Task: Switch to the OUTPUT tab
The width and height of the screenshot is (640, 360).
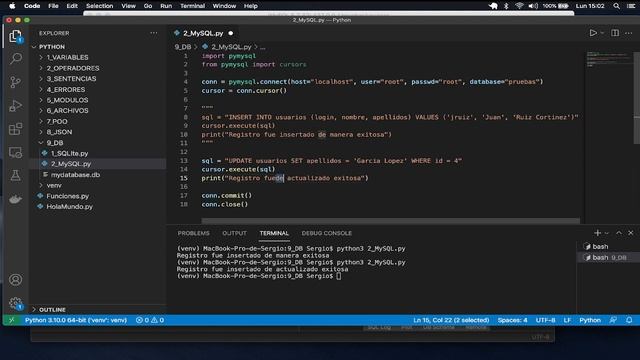Action: [234, 233]
